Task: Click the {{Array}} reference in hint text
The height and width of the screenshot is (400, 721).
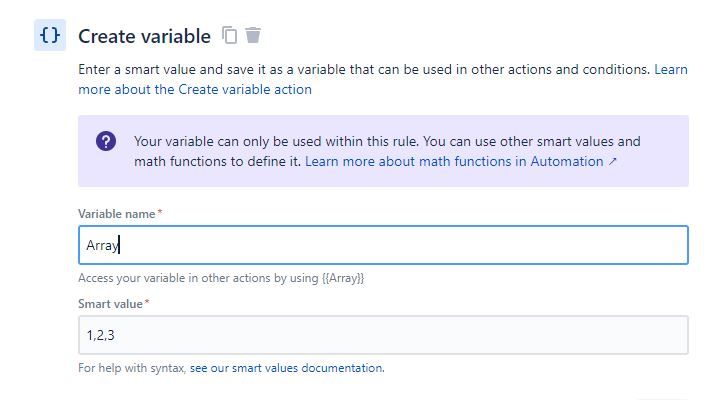Action: coord(343,278)
